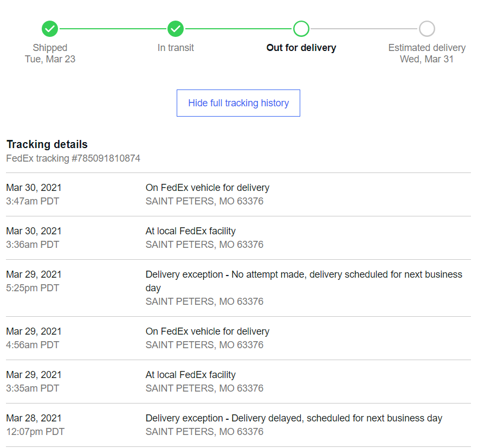Image resolution: width=478 pixels, height=448 pixels.
Task: Click the In transit step label
Action: pyautogui.click(x=176, y=48)
